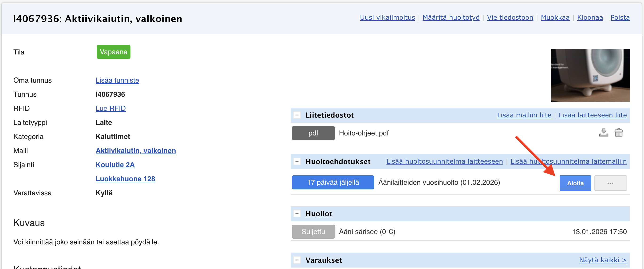
Task: Click the 17 päivää jäljellä status bar
Action: pos(333,182)
